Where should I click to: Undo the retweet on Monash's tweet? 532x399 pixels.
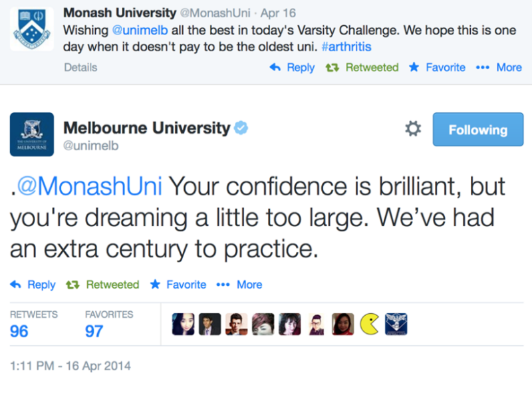362,67
